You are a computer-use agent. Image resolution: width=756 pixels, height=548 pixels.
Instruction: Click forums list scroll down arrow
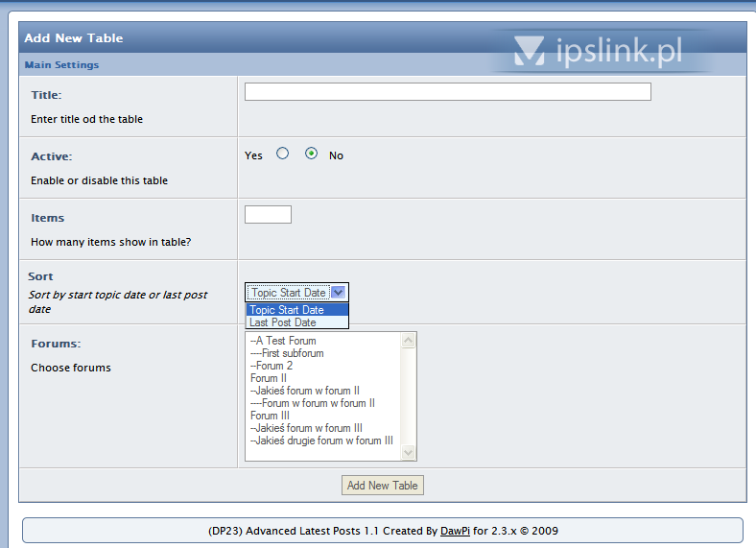409,453
